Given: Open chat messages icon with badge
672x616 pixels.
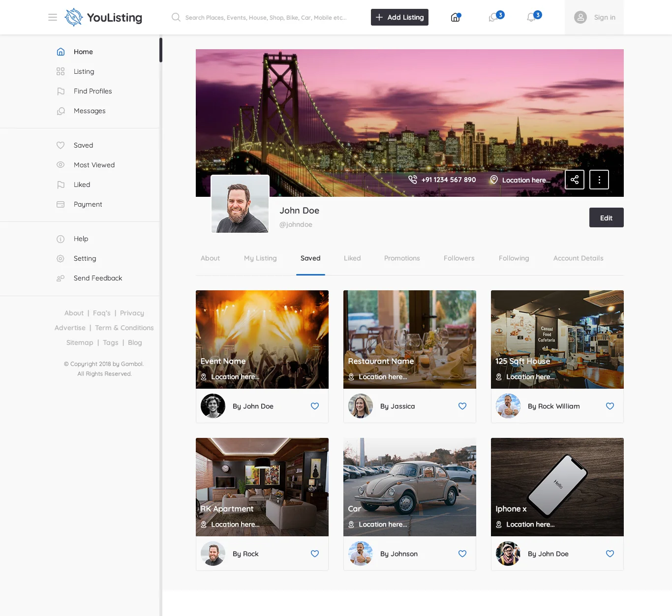Looking at the screenshot, I should (493, 17).
